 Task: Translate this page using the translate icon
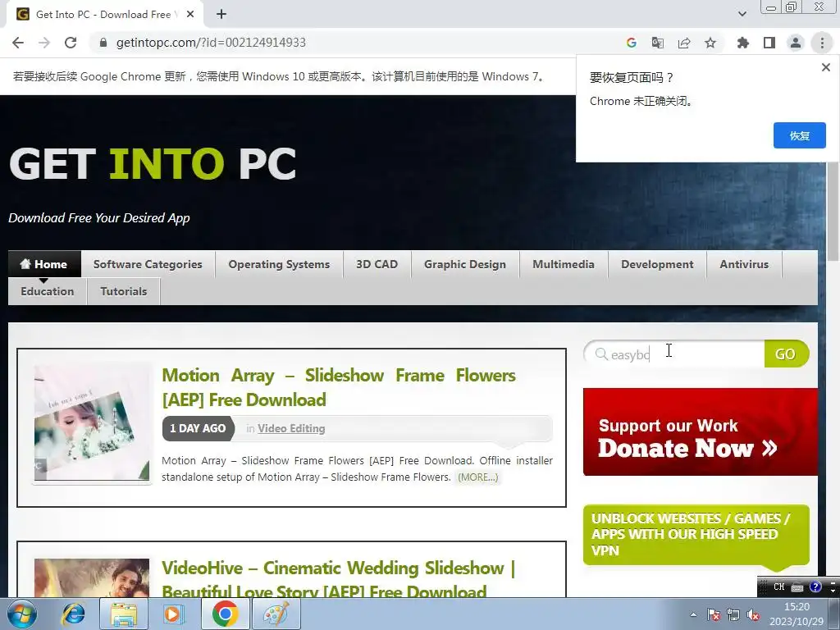[658, 43]
